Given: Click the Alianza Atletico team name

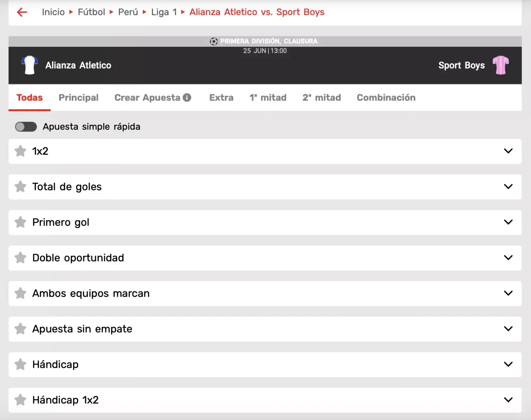Looking at the screenshot, I should 78,65.
